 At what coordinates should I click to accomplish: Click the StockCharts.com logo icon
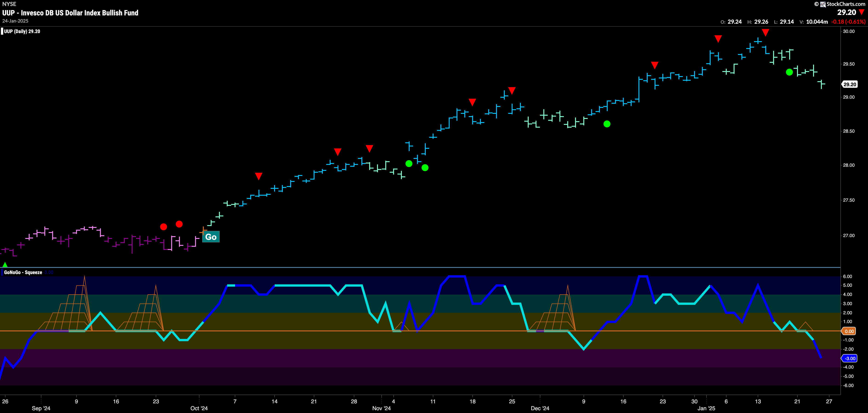click(823, 4)
